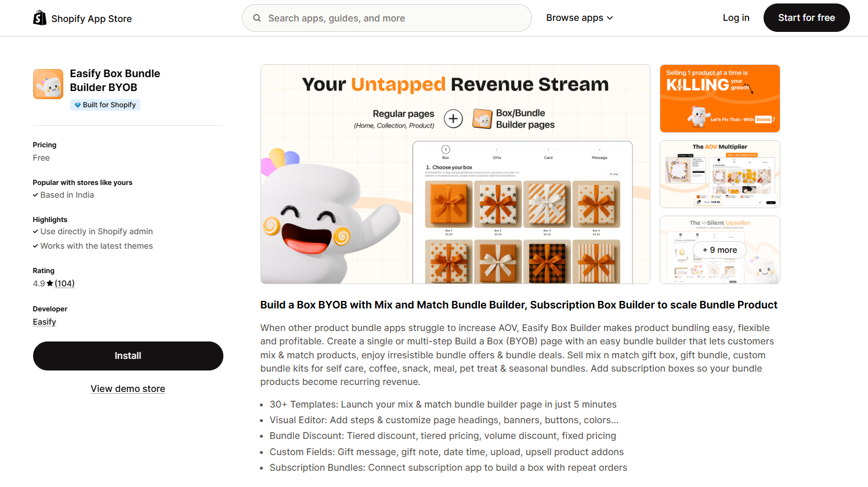Click the Popular with stores like yours label

pyautogui.click(x=82, y=183)
